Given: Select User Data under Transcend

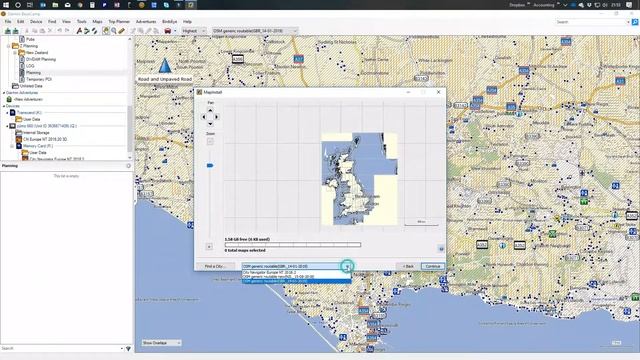Looking at the screenshot, I should [x=31, y=119].
